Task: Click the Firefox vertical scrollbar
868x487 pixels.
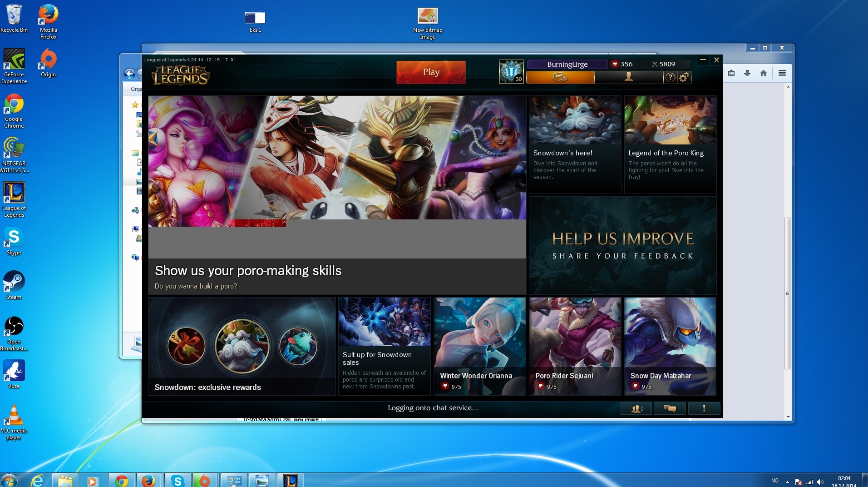Action: (x=788, y=293)
